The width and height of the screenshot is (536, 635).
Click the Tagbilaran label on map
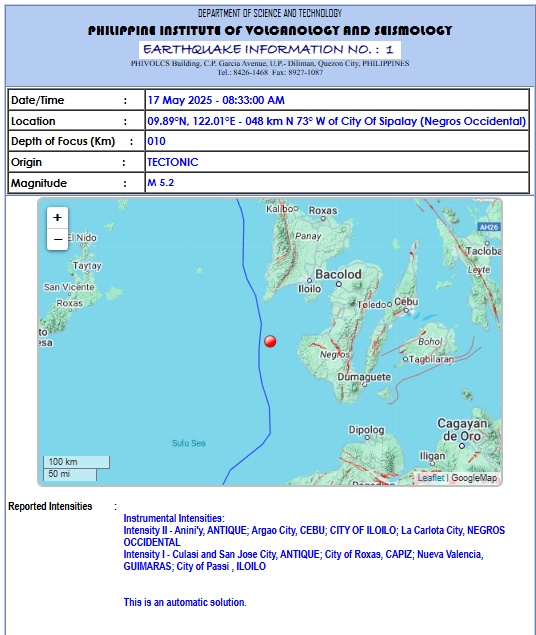(432, 359)
